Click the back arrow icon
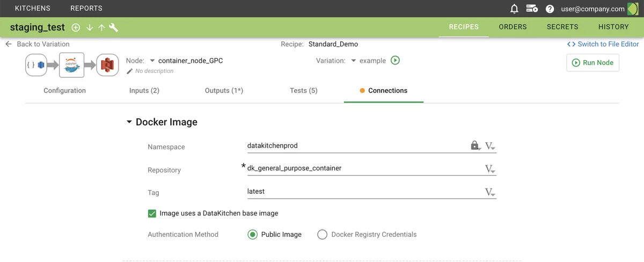644x262 pixels. click(x=9, y=44)
